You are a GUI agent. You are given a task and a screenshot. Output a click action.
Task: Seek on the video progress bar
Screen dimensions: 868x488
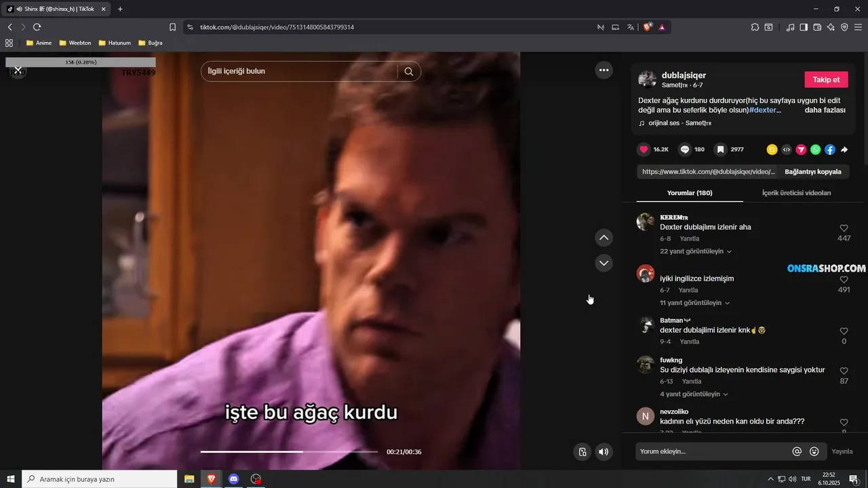tap(289, 451)
